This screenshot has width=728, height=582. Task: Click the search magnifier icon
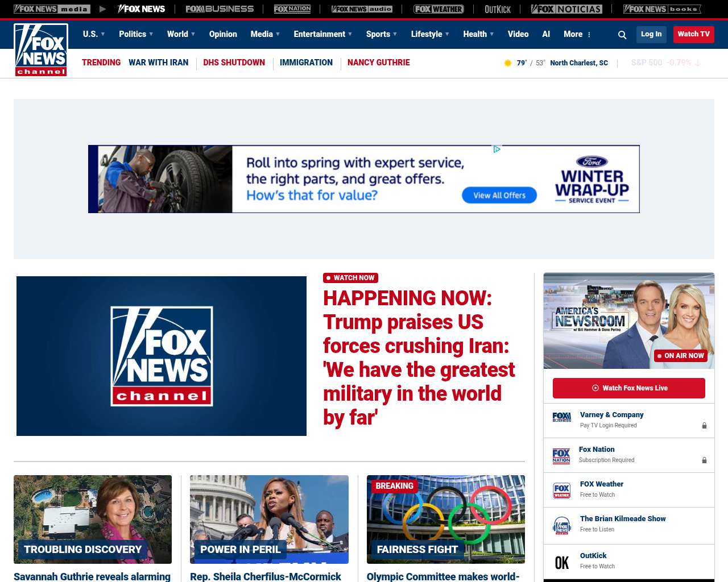click(622, 35)
